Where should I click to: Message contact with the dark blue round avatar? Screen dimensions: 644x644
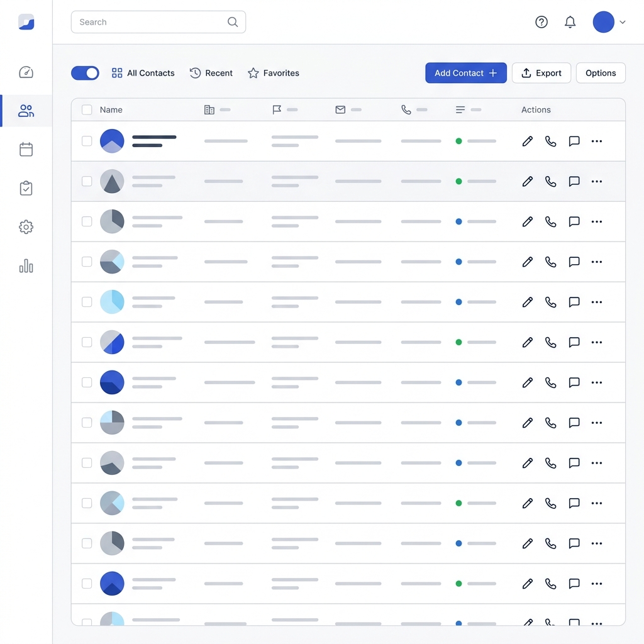[574, 383]
